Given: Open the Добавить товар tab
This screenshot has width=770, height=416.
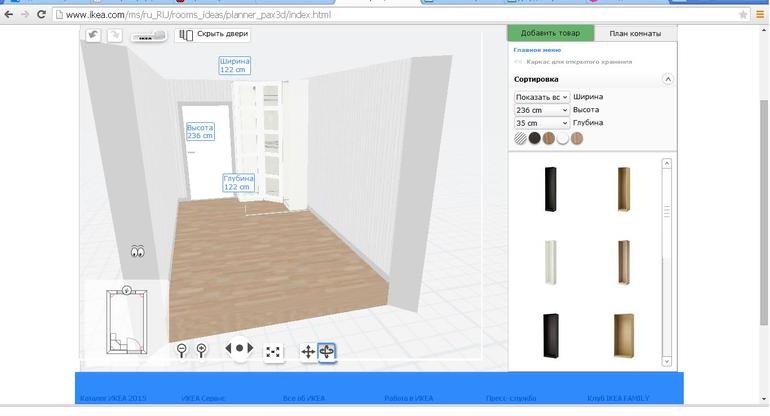Looking at the screenshot, I should pos(550,33).
